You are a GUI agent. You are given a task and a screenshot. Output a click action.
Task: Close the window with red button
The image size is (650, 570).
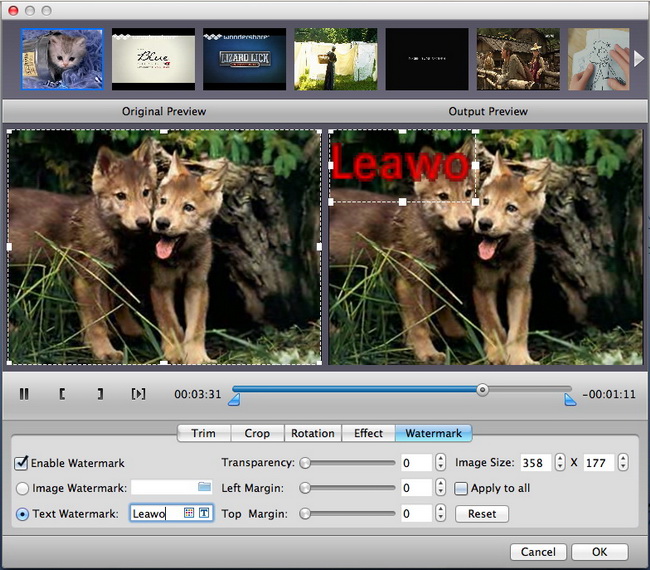[13, 10]
